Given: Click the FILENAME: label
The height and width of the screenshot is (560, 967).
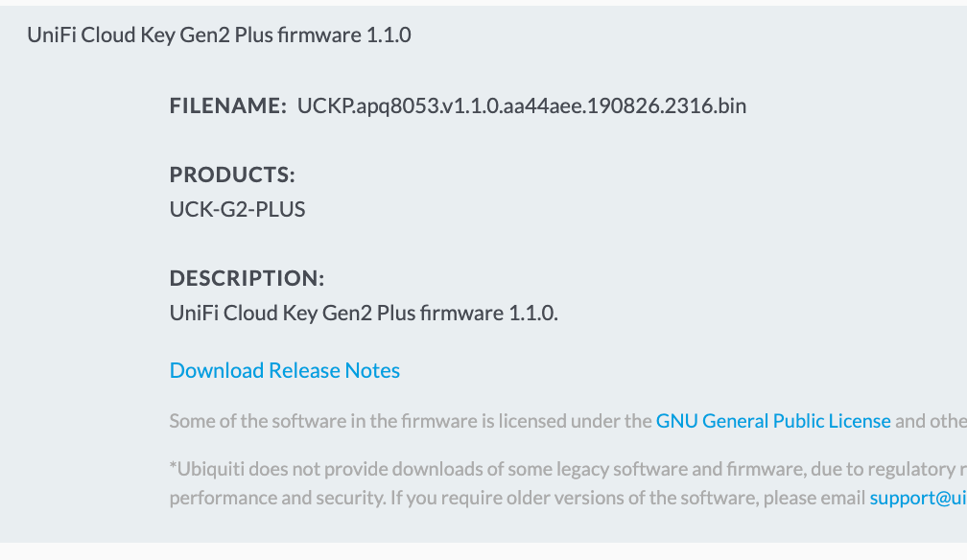Looking at the screenshot, I should [x=228, y=105].
